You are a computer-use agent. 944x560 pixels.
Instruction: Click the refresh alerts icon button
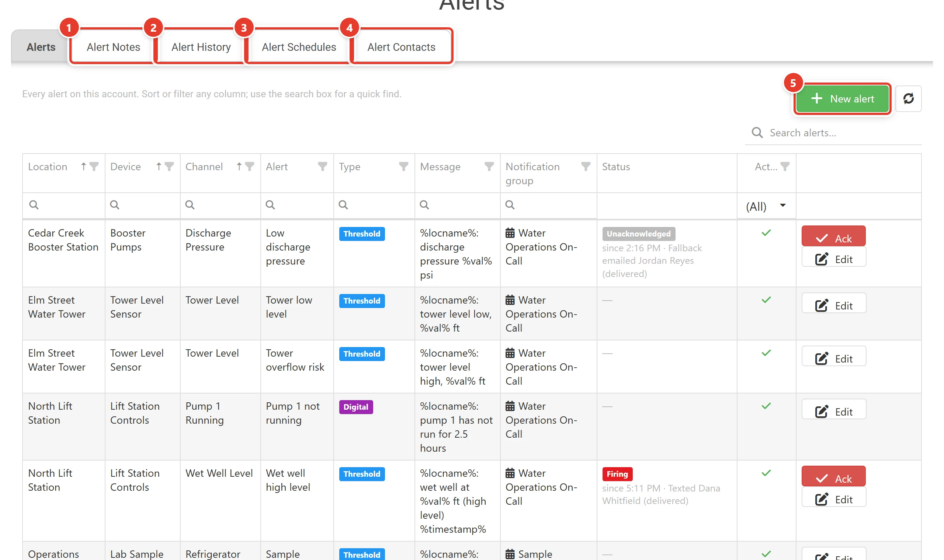coord(908,98)
